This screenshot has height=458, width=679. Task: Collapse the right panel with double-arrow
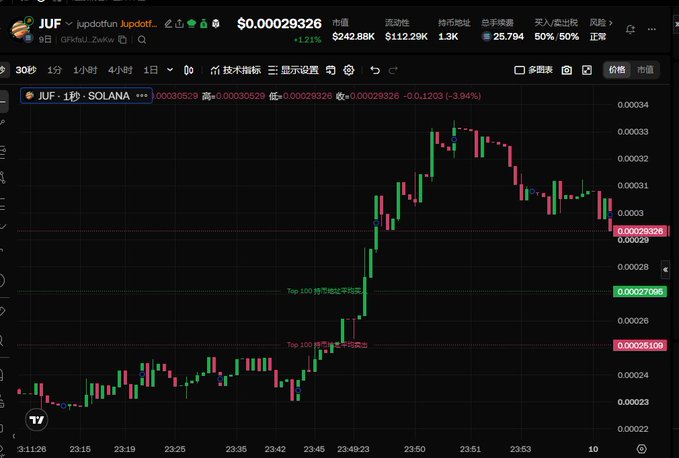(666, 269)
